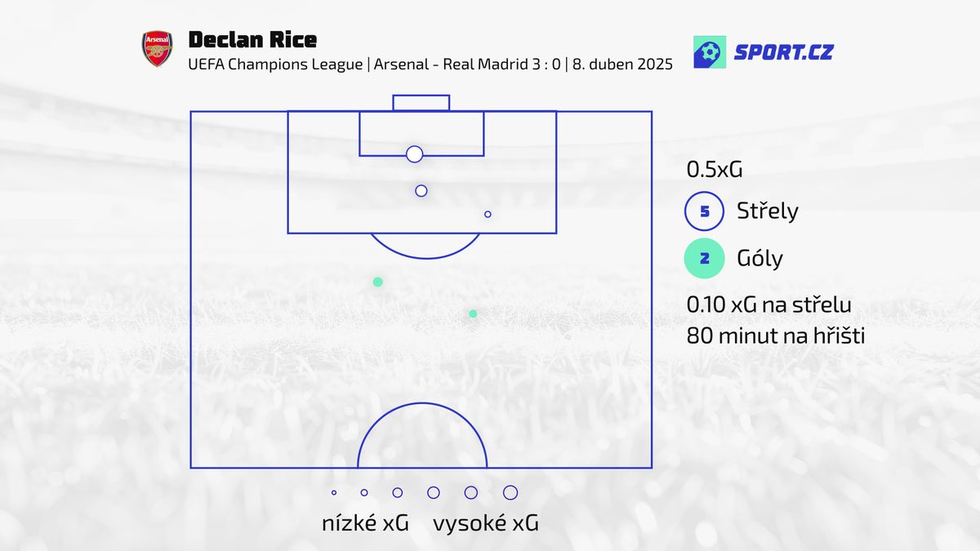Click the Declan Rice player name title
The width and height of the screenshot is (980, 551).
point(252,39)
